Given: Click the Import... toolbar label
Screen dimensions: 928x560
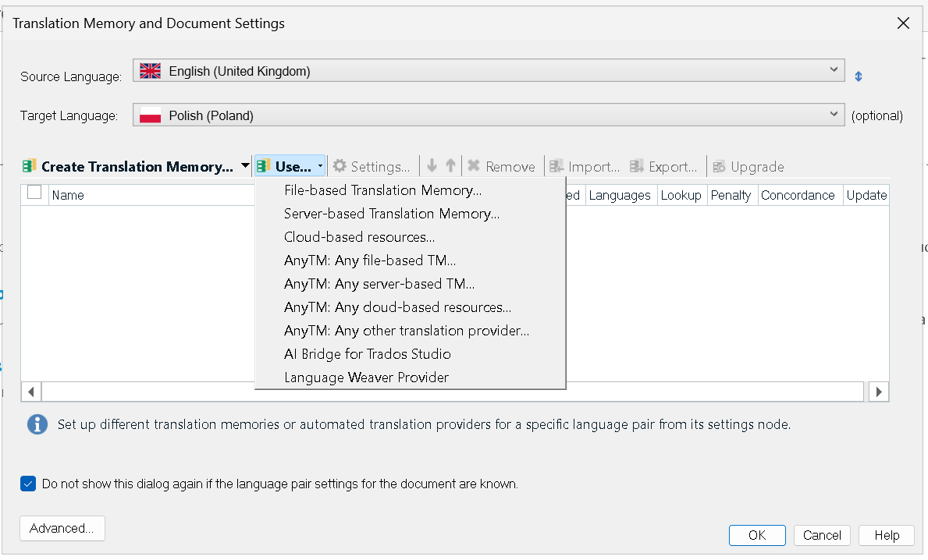Looking at the screenshot, I should coord(594,167).
